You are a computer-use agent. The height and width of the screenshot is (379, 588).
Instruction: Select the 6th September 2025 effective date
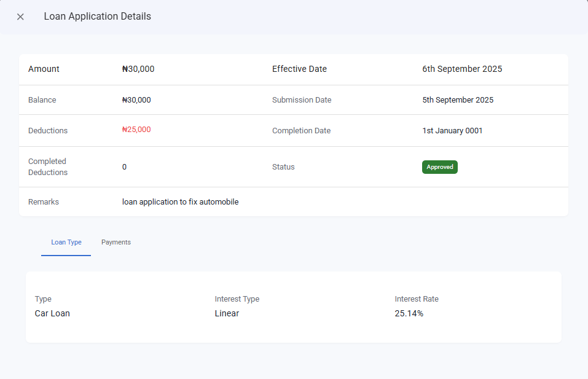(x=462, y=69)
